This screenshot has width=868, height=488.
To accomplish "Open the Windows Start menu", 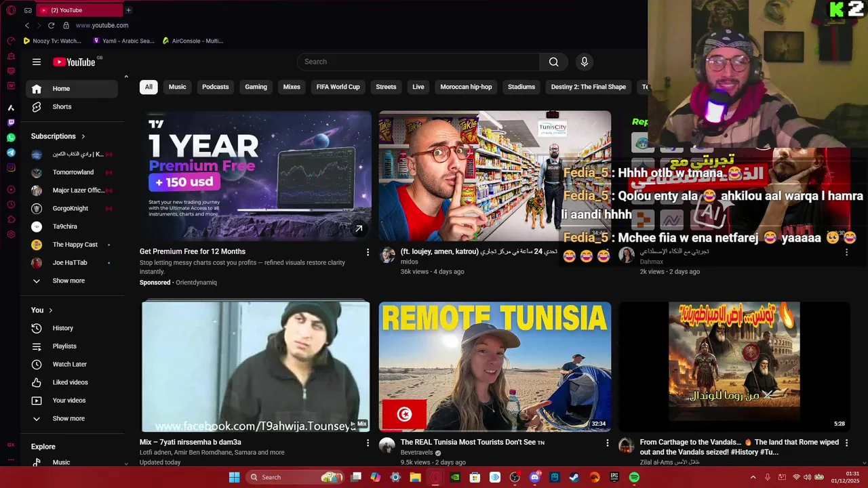I will (234, 477).
